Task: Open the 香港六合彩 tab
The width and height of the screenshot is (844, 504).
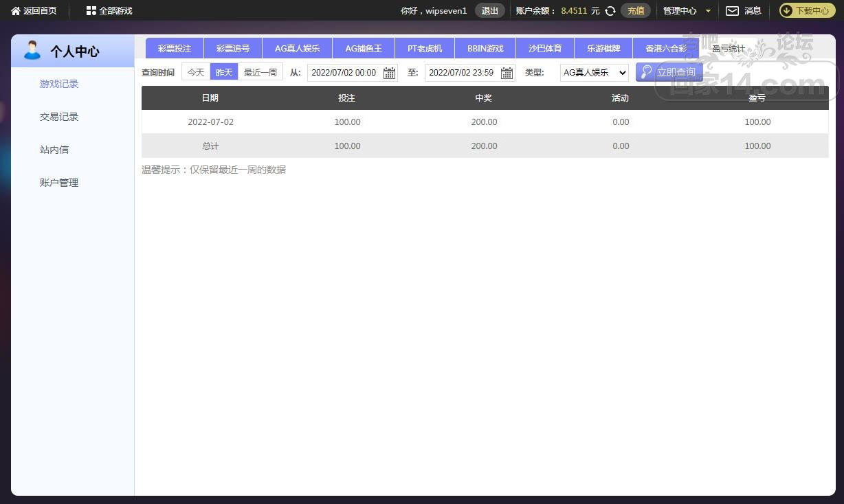Action: (x=665, y=49)
